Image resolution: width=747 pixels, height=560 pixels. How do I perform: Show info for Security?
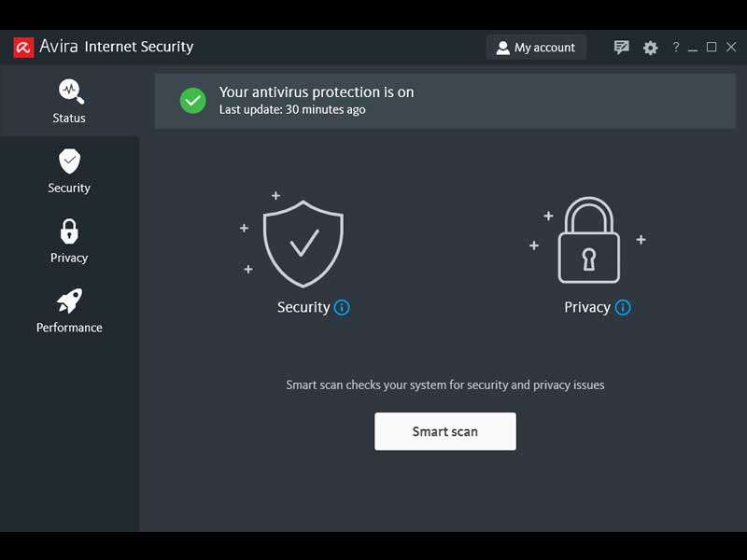pyautogui.click(x=342, y=307)
